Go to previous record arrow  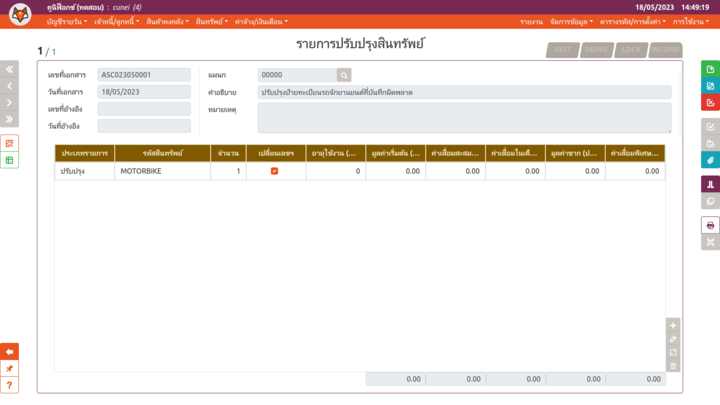[9, 86]
